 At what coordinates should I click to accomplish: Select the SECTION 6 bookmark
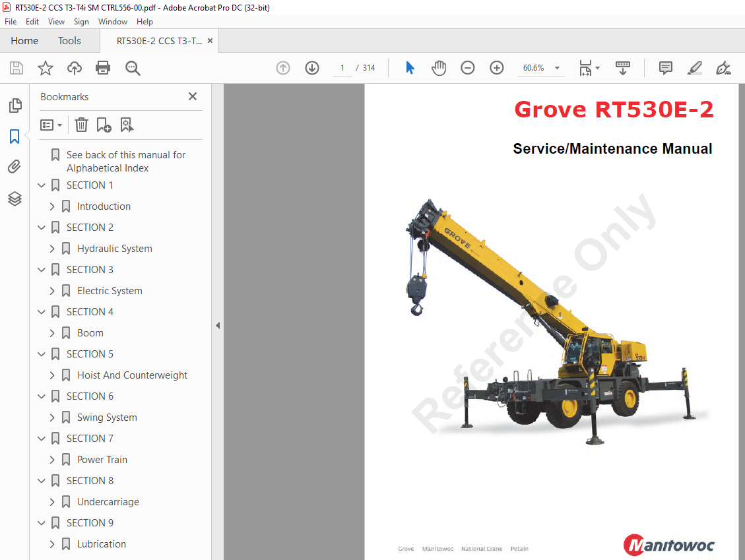[x=90, y=396]
